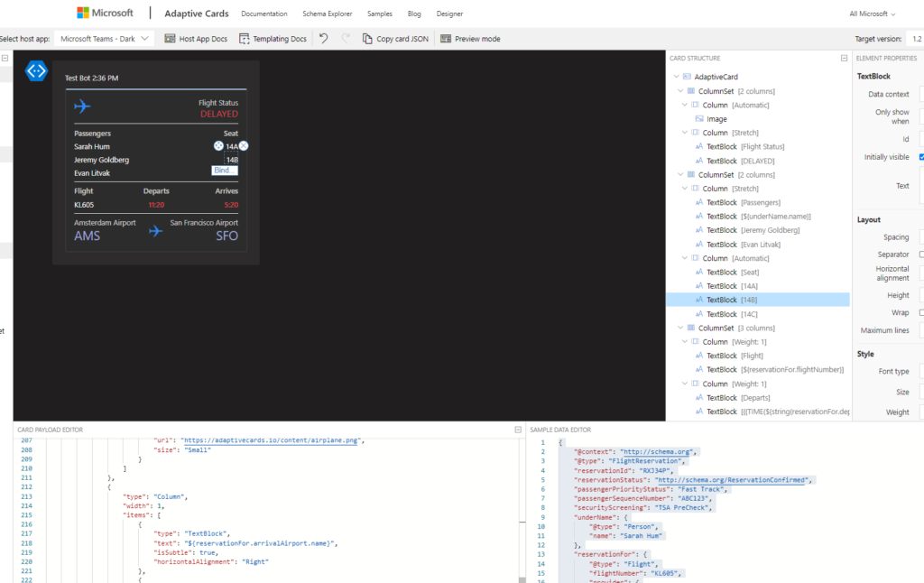
Task: Collapse the left toolbox panel
Action: [x=5, y=59]
